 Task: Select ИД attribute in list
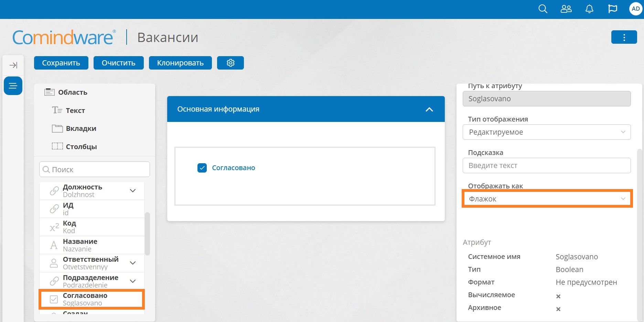92,209
